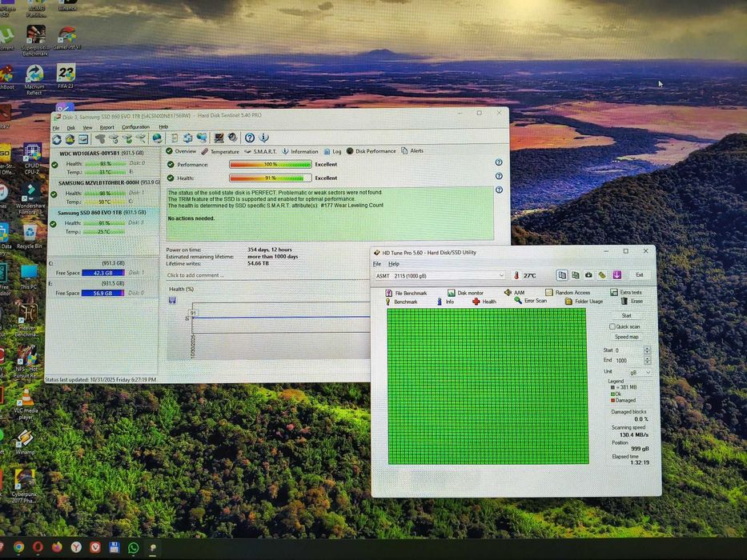Click the save icon above health graph
The height and width of the screenshot is (560, 747).
point(172,300)
